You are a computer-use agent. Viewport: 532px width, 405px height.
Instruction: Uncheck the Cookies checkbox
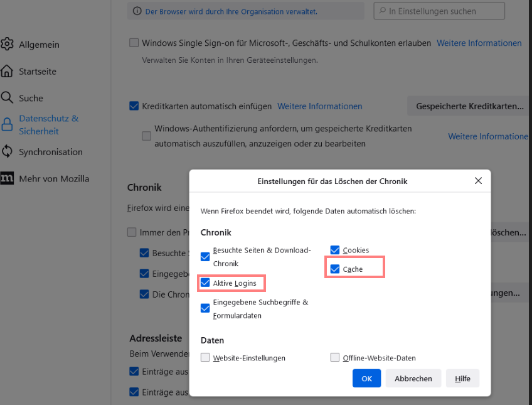[x=335, y=250]
